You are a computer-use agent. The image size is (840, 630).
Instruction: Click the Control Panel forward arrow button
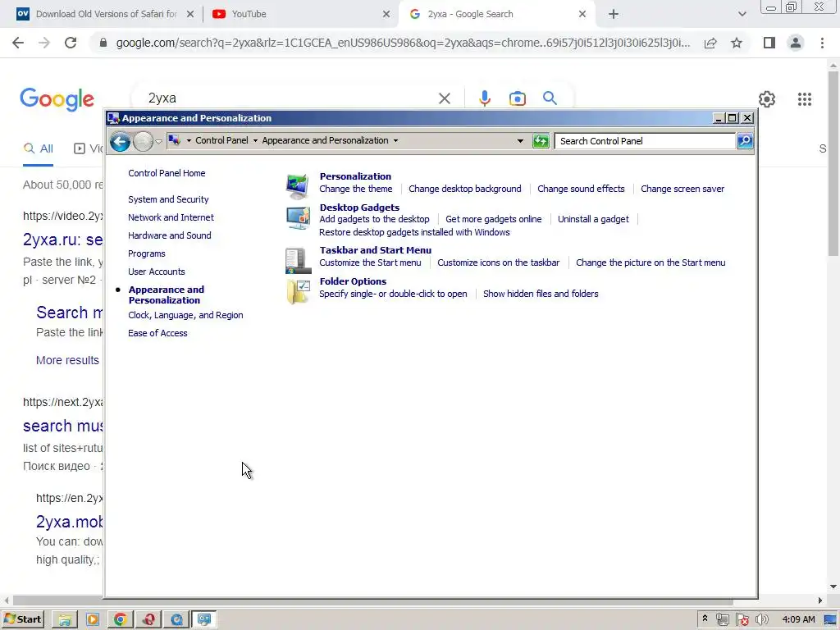143,141
